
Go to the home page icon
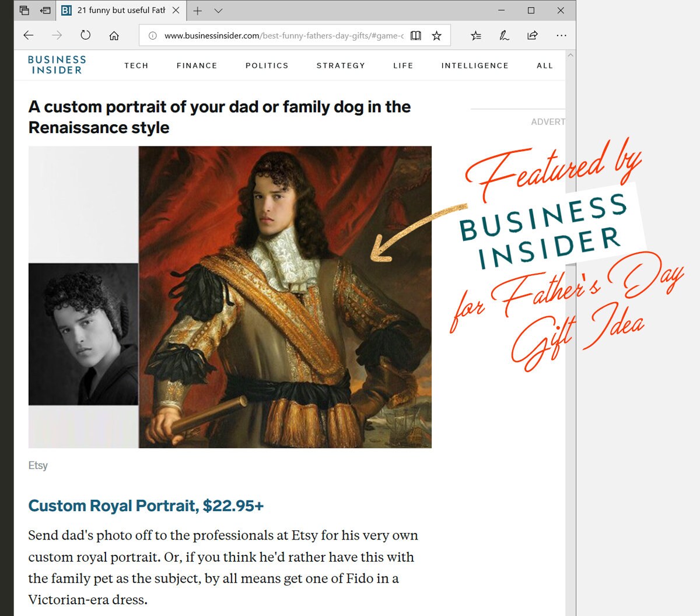[x=114, y=36]
